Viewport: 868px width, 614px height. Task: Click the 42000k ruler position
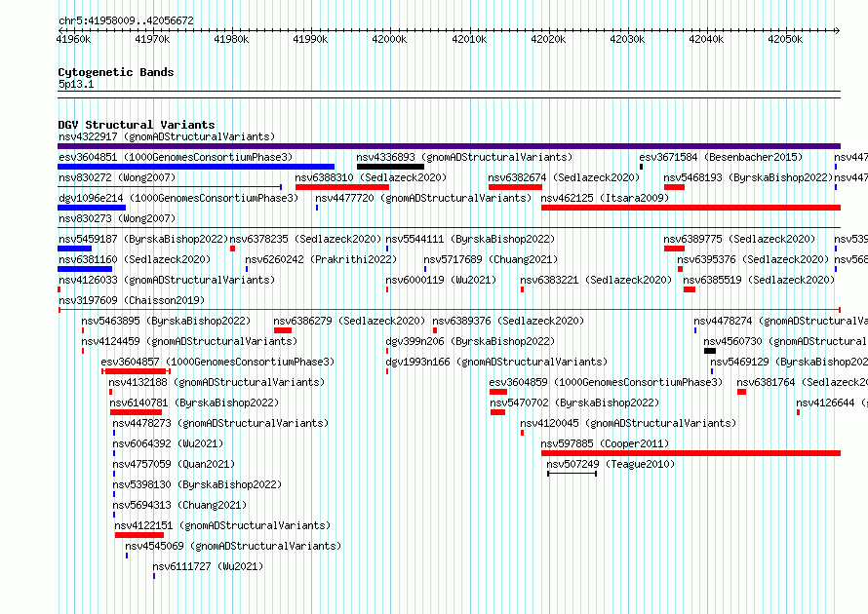click(x=389, y=39)
